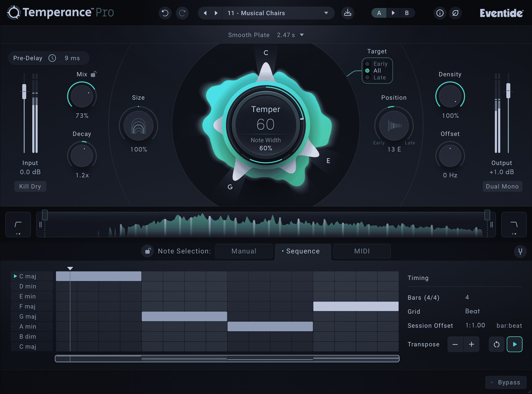
Task: Click the Offset knob
Action: point(450,156)
